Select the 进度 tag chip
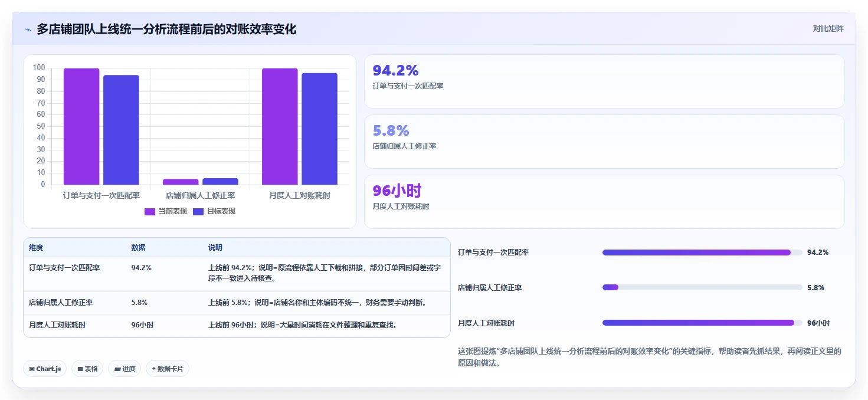Image resolution: width=868 pixels, height=400 pixels. tap(125, 369)
